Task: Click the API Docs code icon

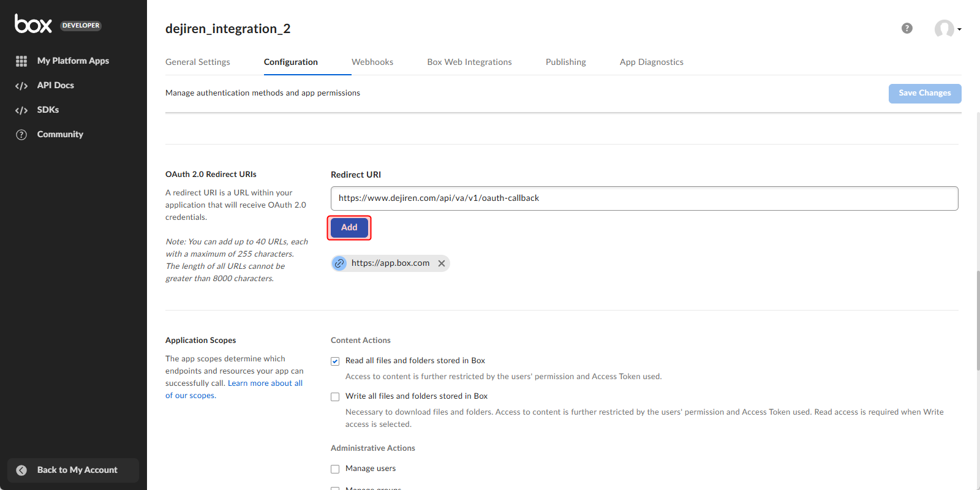Action: 21,86
